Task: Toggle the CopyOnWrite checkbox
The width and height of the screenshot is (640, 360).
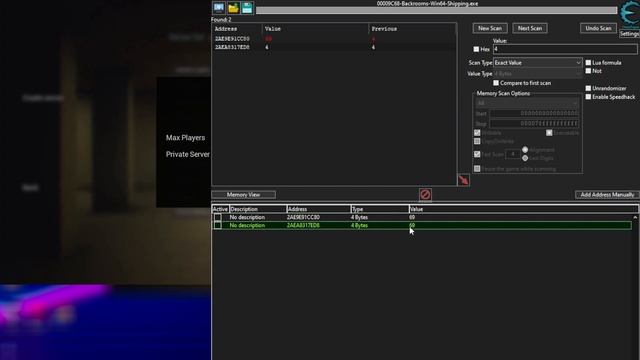Action: pyautogui.click(x=477, y=141)
